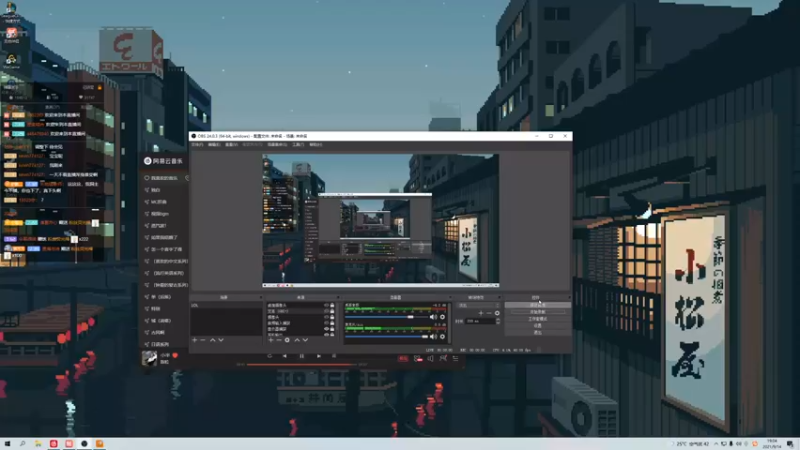The image size is (800, 450).
Task: Enable Studio Mode in Controls
Action: point(538,319)
